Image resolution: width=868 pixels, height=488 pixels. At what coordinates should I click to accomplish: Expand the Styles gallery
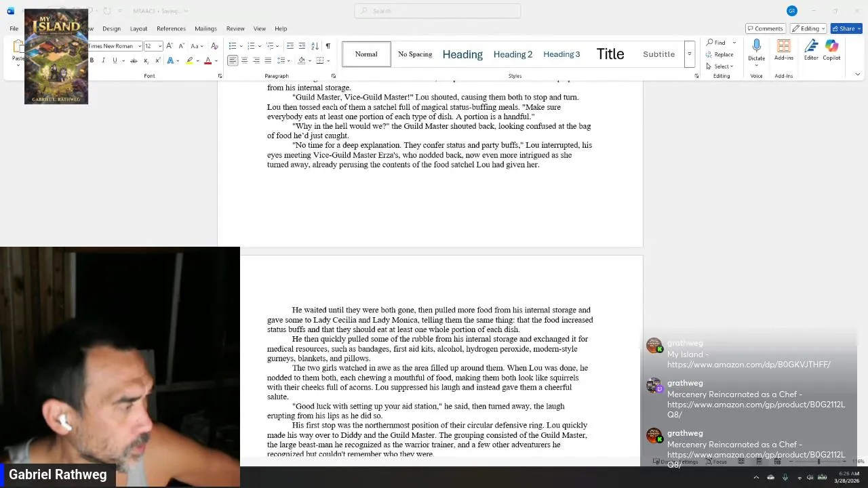689,54
